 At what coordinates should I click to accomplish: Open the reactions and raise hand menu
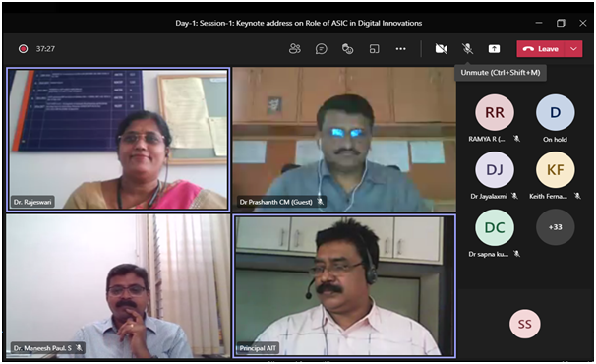pyautogui.click(x=347, y=48)
